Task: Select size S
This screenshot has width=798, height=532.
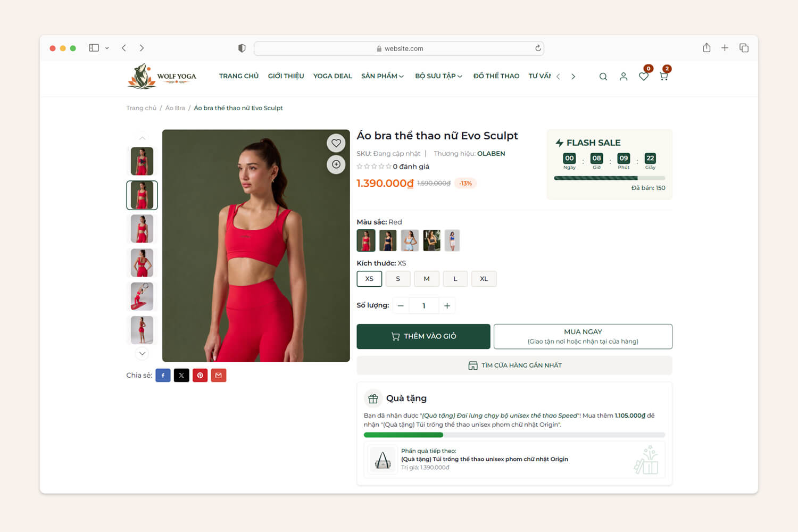Action: [x=398, y=279]
